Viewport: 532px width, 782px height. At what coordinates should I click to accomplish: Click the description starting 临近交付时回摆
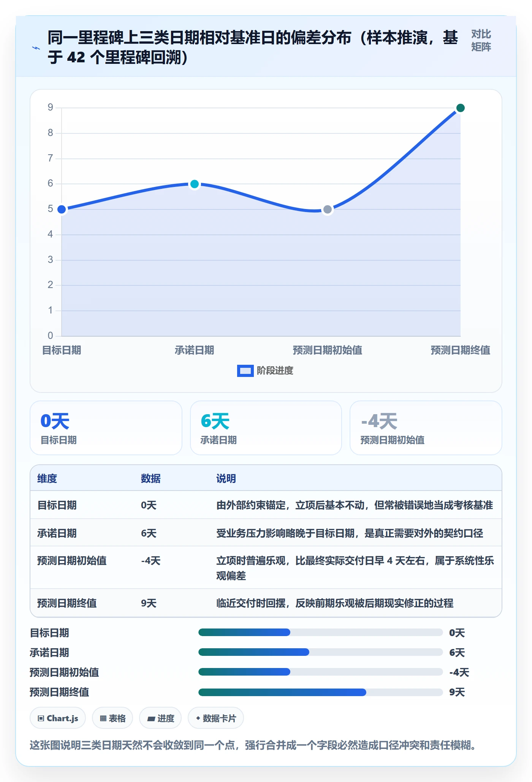click(335, 603)
